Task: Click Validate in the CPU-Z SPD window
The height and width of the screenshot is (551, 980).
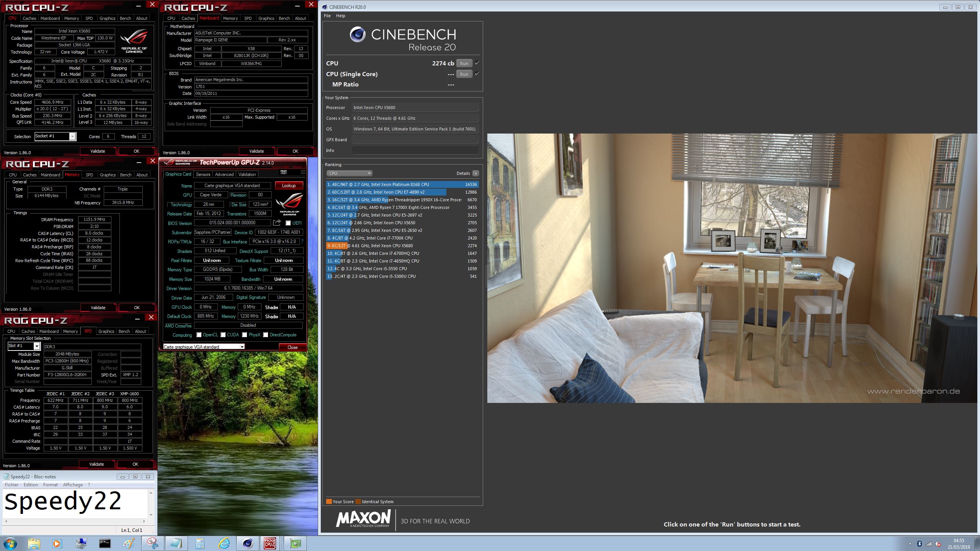Action: (96, 464)
